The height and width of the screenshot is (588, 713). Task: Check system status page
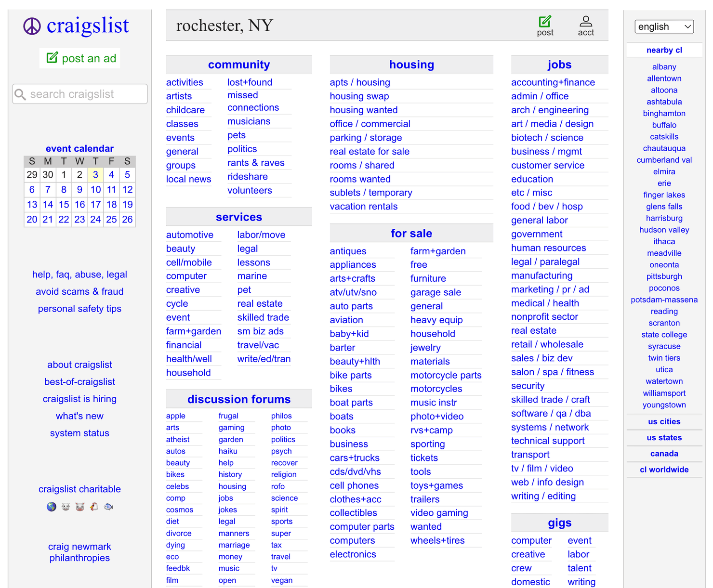(x=79, y=433)
